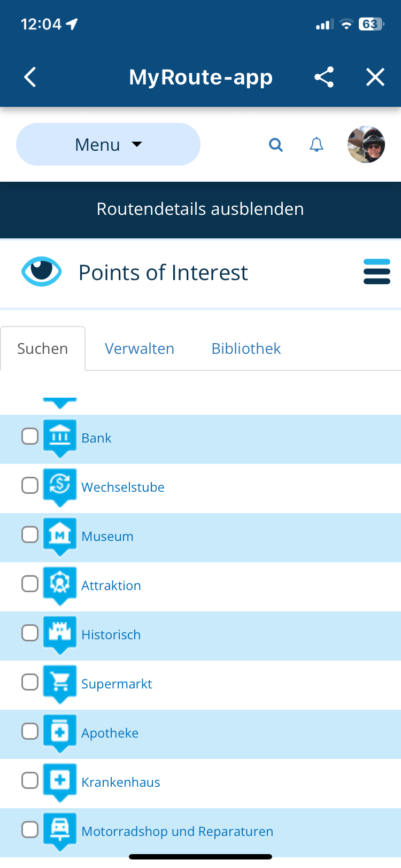Collapse via Routendetails ausblenden bar
The width and height of the screenshot is (401, 868).
pyautogui.click(x=200, y=209)
